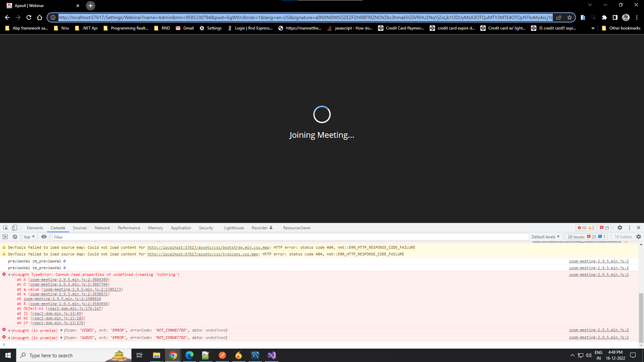Open console settings gear beside hidden count
The width and height of the screenshot is (644, 362).
(639, 237)
